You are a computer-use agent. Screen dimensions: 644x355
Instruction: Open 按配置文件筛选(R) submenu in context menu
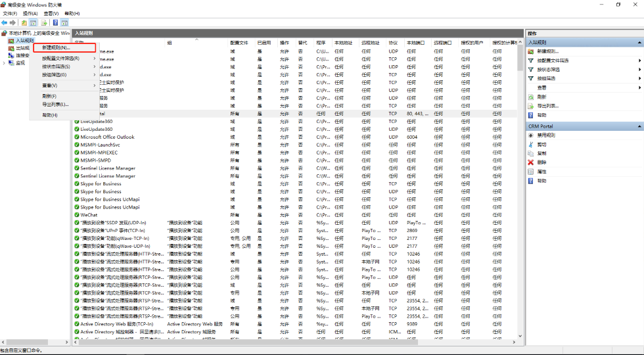point(66,59)
